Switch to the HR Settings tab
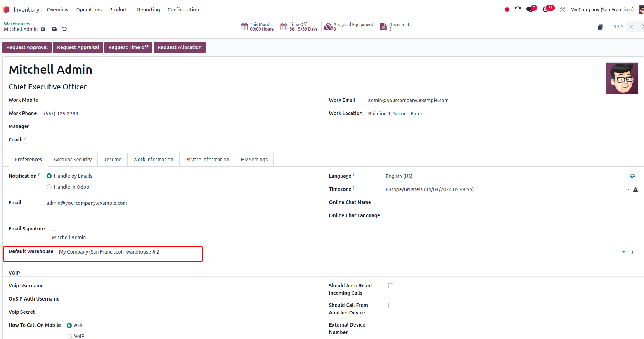 point(254,160)
